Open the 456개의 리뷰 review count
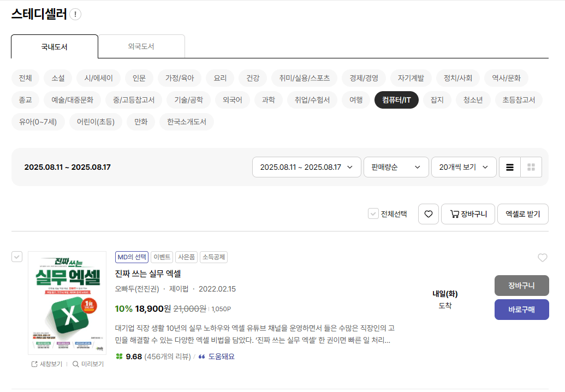The height and width of the screenshot is (392, 565). click(x=168, y=357)
